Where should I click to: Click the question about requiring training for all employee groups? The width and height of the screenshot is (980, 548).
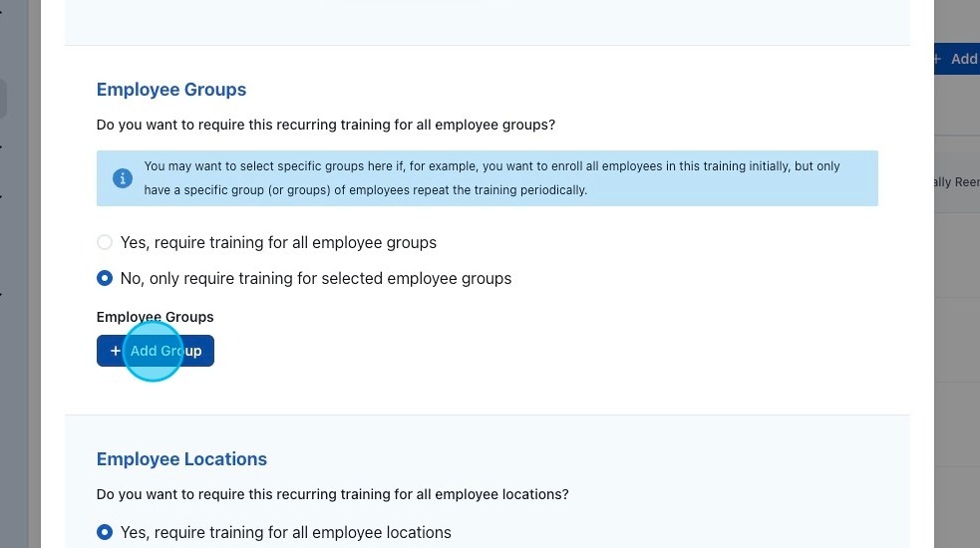click(x=325, y=126)
